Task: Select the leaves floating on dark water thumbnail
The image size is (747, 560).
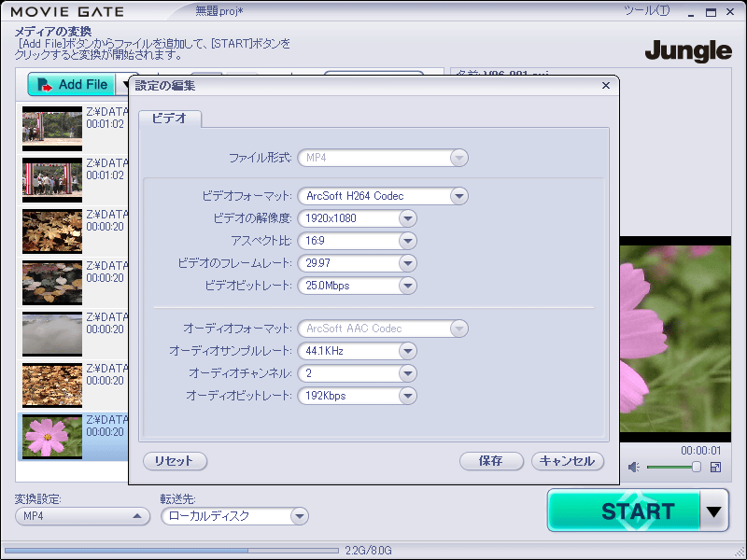Action: [x=52, y=283]
